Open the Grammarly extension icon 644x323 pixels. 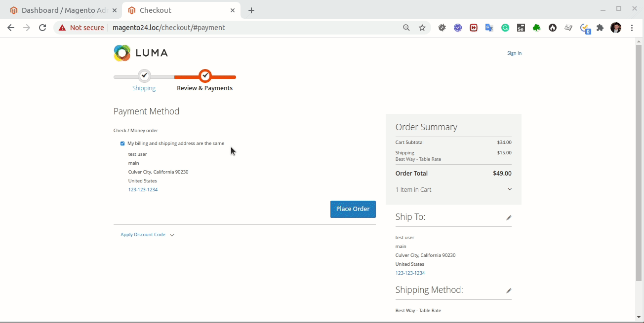coord(505,28)
